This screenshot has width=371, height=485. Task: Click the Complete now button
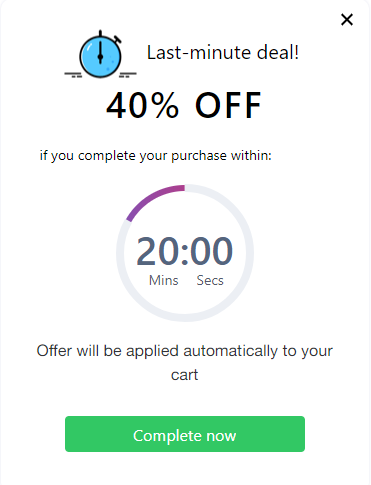[x=185, y=434]
